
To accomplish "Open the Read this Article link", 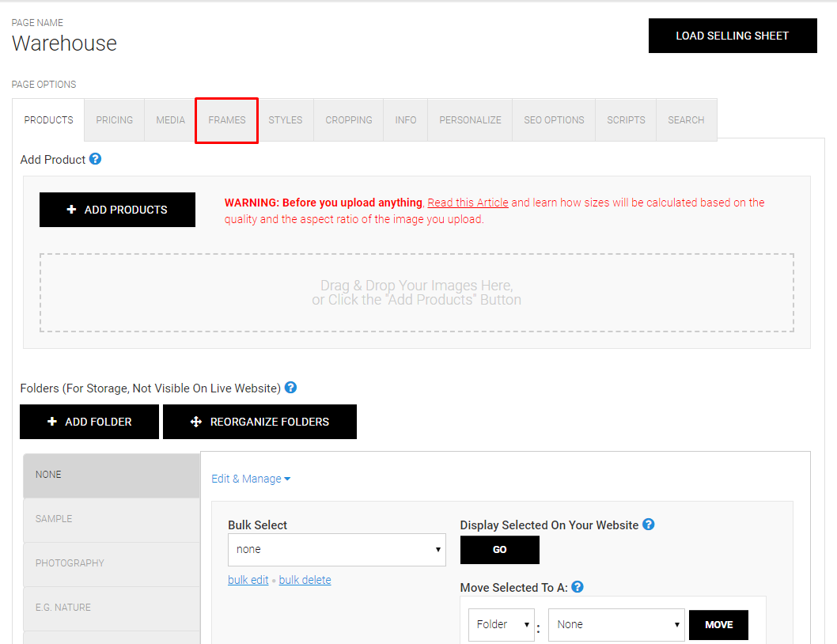I will coord(468,203).
